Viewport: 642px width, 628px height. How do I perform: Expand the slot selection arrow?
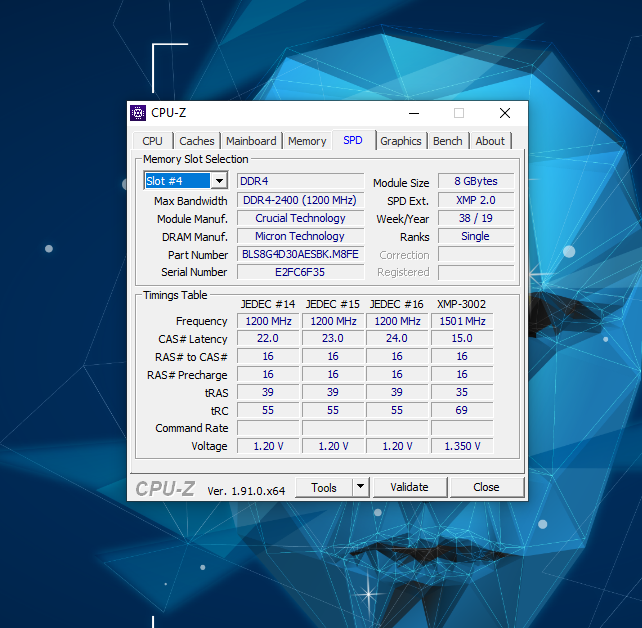[x=219, y=181]
